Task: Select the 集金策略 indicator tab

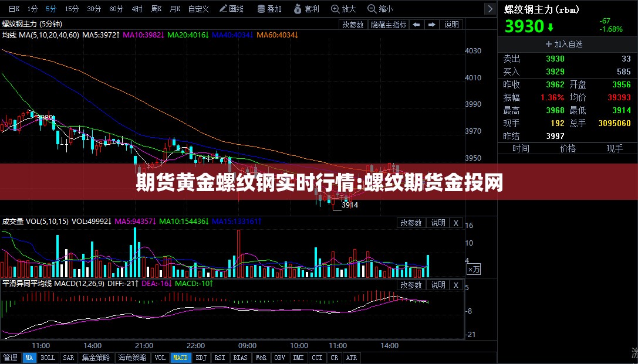Action: coord(96,358)
